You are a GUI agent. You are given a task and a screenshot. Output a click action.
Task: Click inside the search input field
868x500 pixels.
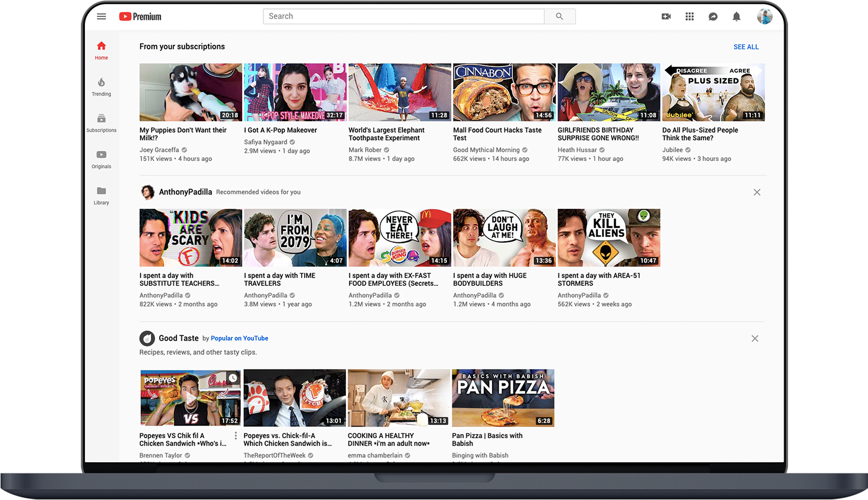point(403,16)
